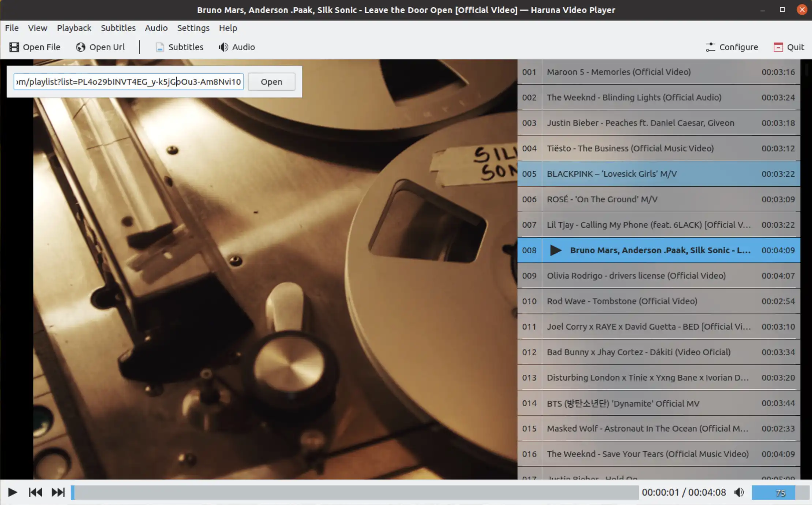Click the Open File toolbar label
Viewport: 812px width, 505px height.
point(42,47)
